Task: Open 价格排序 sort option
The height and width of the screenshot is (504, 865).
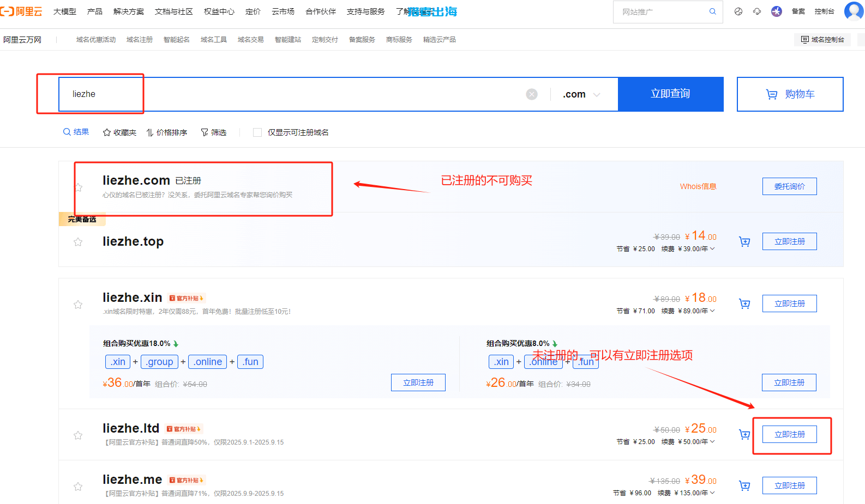Action: tap(166, 132)
